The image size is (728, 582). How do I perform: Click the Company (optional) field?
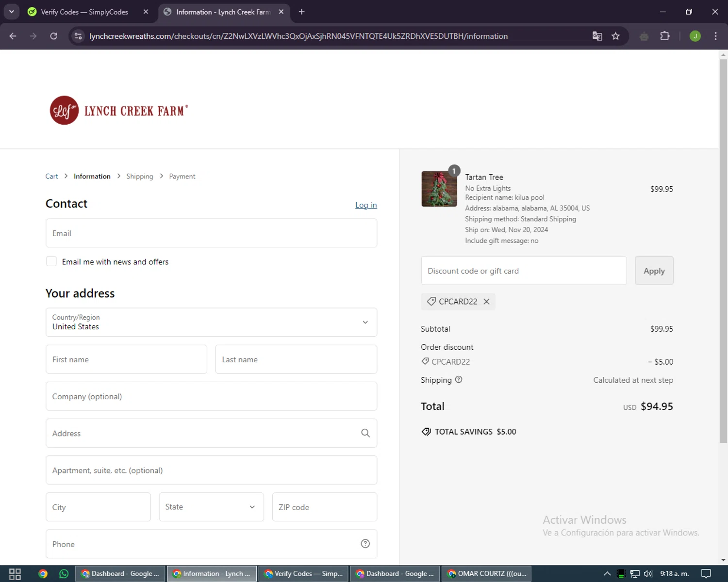(x=211, y=396)
